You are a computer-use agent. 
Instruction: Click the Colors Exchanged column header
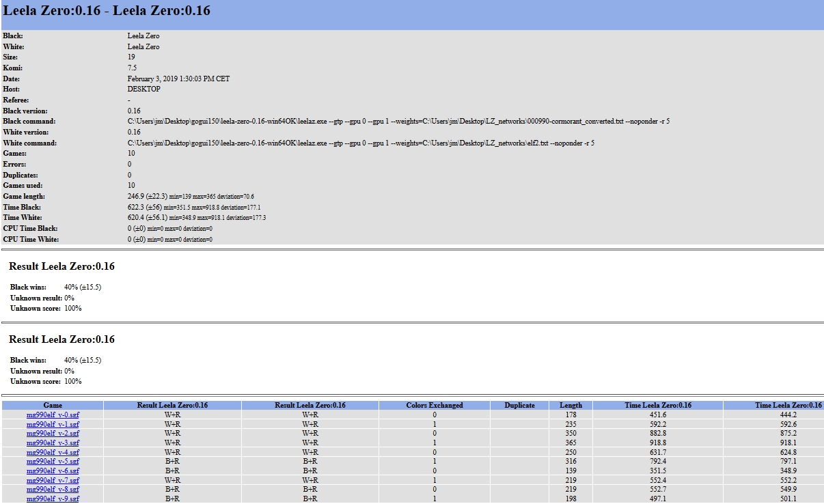pyautogui.click(x=434, y=405)
